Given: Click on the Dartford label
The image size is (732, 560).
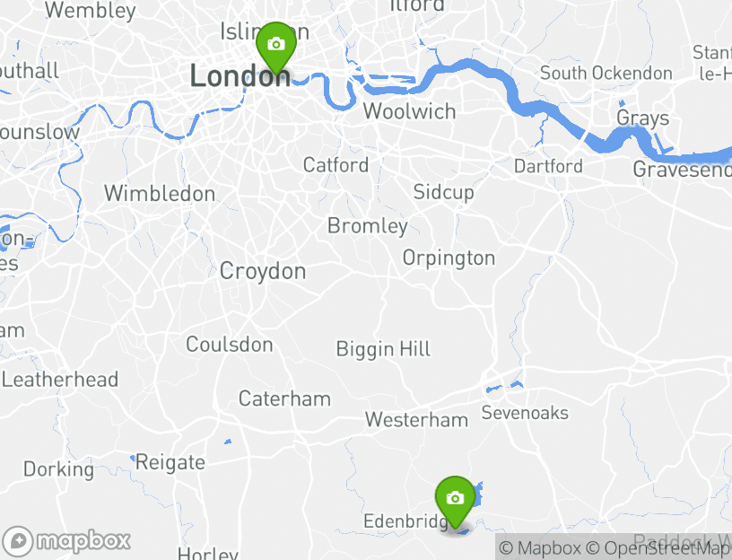Looking at the screenshot, I should point(548,166).
